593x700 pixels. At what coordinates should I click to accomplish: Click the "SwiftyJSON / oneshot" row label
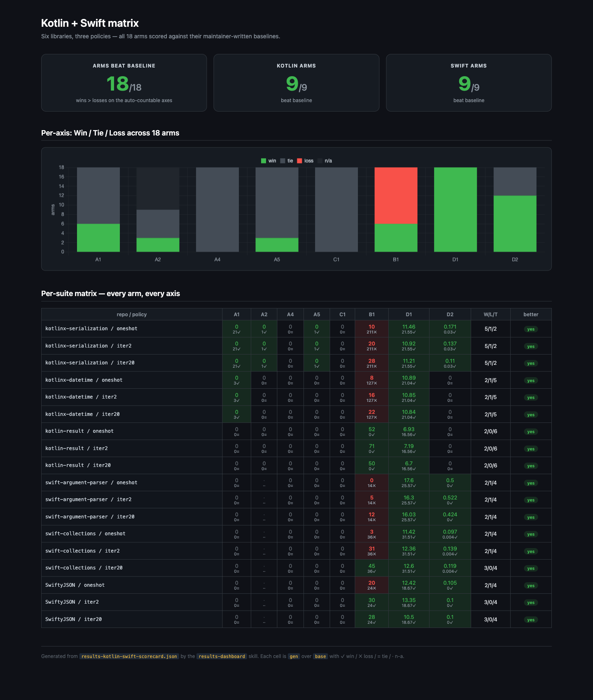[x=75, y=585]
